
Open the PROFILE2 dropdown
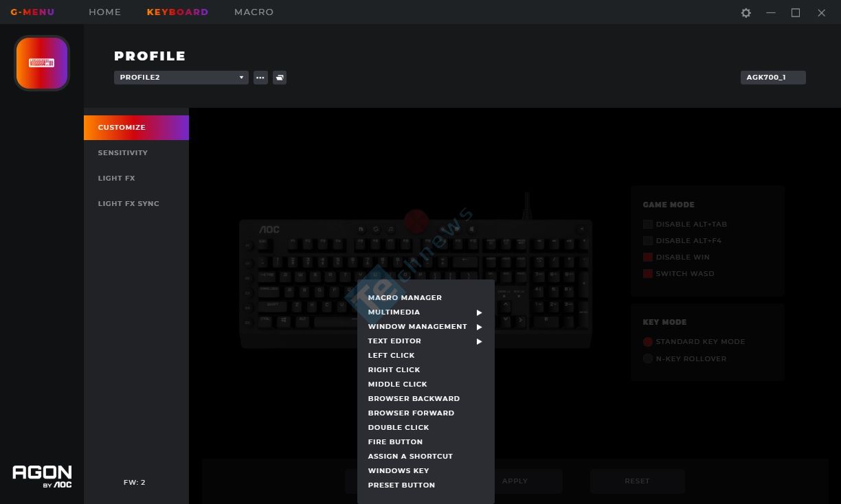pos(181,78)
